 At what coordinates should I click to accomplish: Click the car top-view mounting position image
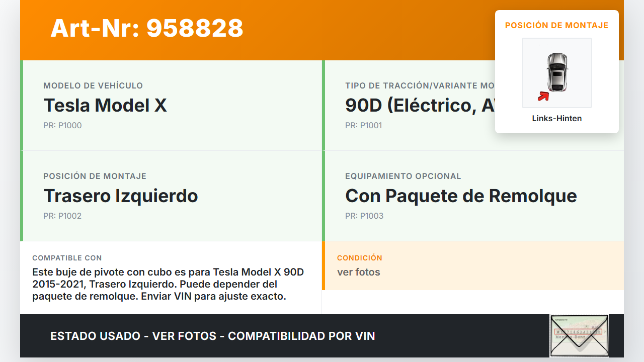557,73
